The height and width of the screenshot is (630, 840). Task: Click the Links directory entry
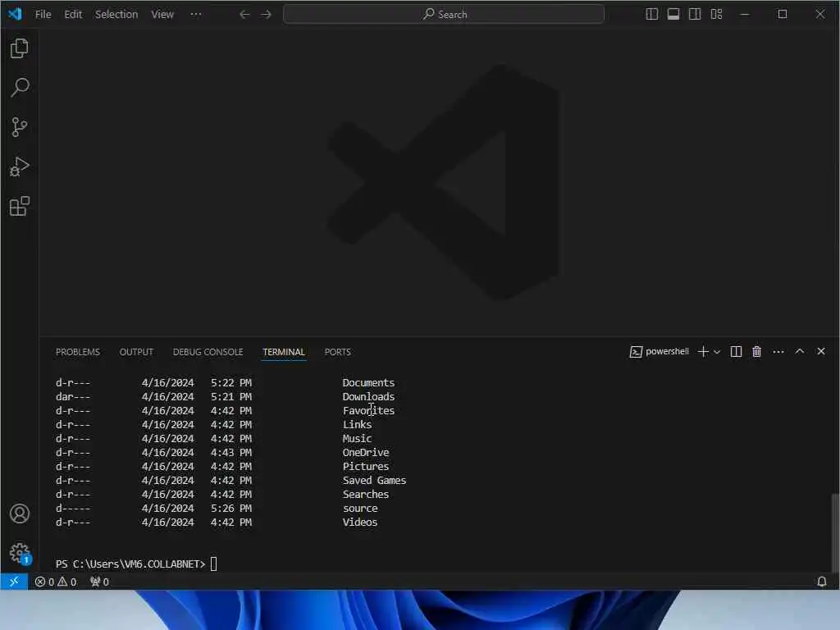[357, 424]
